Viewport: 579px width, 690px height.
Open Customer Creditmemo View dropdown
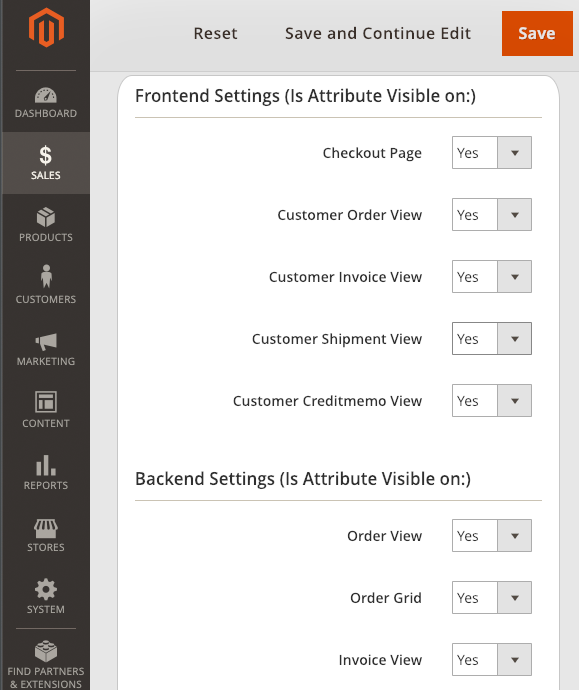point(491,401)
